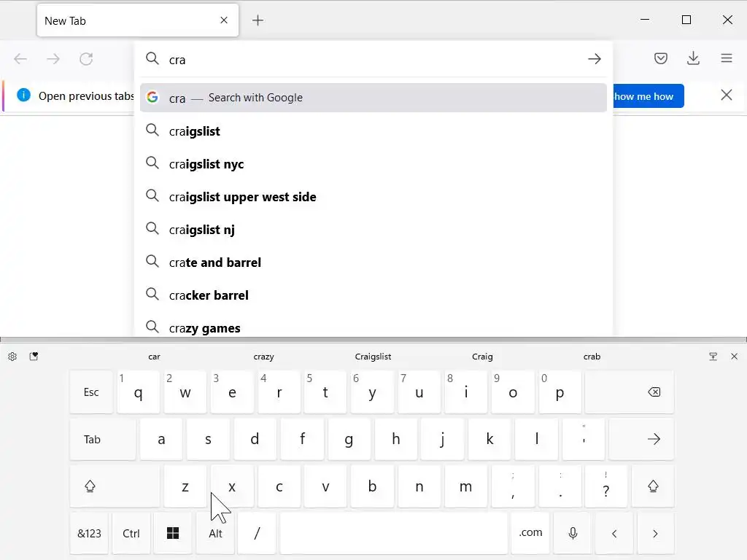Undock the touch keyboard icon
Screen dimensions: 747x560
[713, 357]
